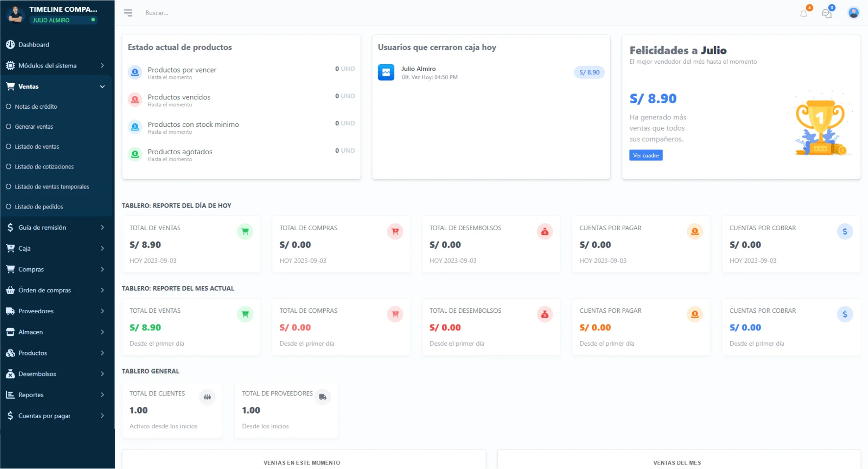Click the red cart icon in today's Total de Compras

[395, 232]
